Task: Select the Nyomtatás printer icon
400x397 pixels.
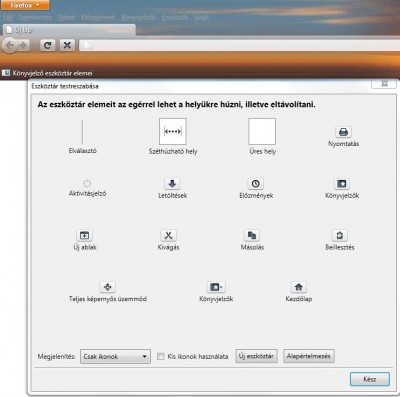Action: [x=343, y=132]
